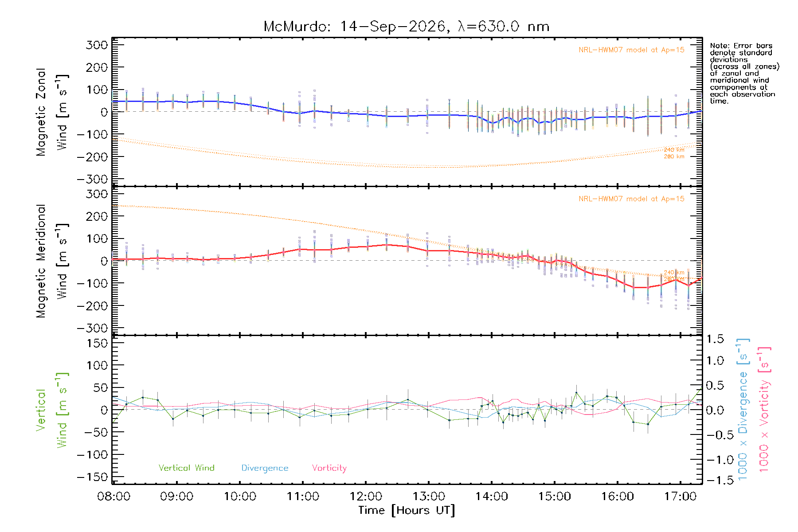Select the green Vertical Wind legend label
Viewport: 798px width, 532px height.
tap(186, 468)
